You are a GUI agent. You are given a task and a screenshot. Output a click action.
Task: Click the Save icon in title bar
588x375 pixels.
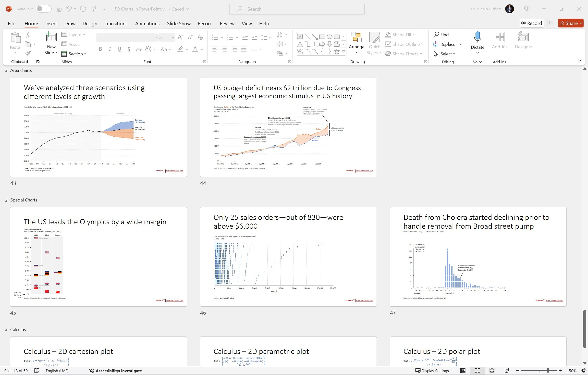[x=58, y=9]
